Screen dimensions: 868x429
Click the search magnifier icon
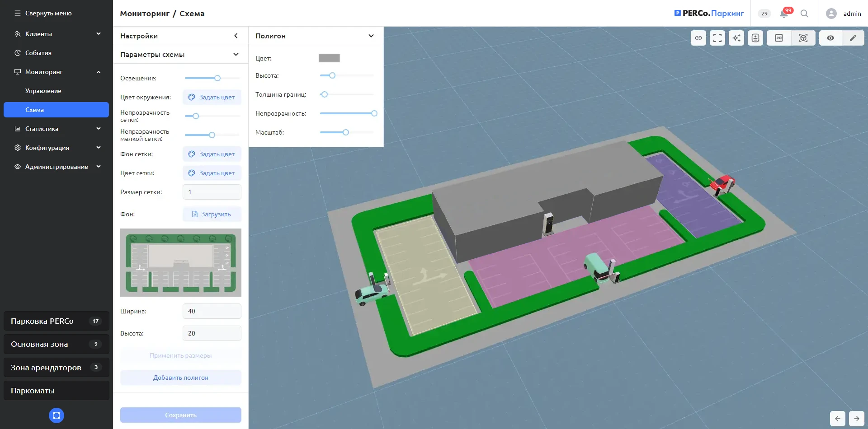804,14
